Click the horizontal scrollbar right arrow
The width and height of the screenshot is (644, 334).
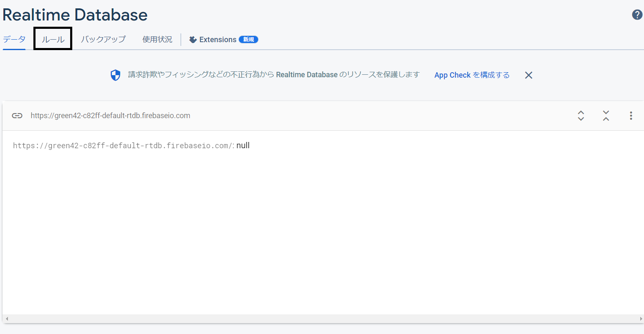641,319
